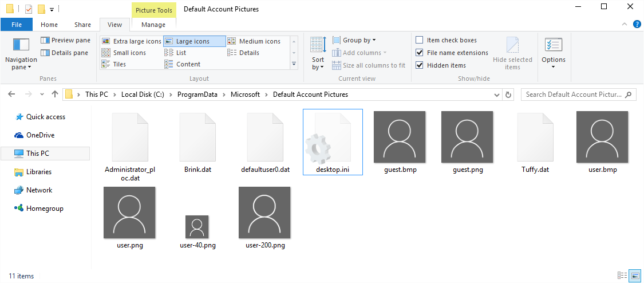The image size is (644, 283).
Task: Uncheck File name extensions
Action: click(x=420, y=53)
